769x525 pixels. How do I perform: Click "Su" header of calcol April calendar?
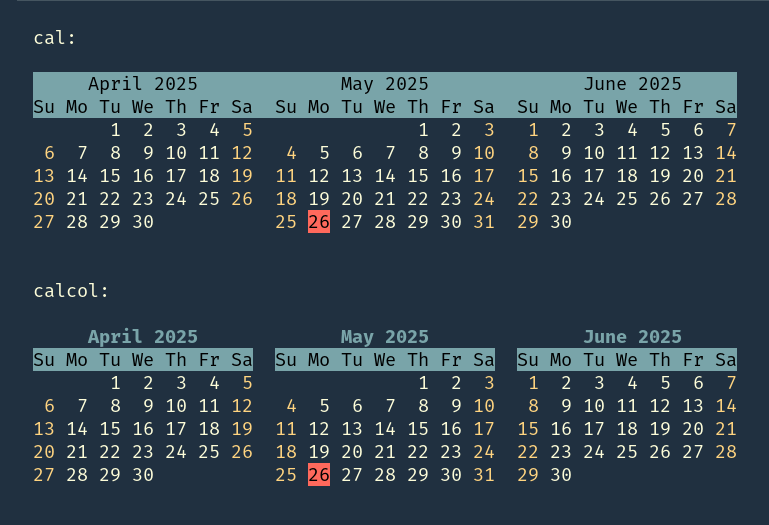(44, 360)
